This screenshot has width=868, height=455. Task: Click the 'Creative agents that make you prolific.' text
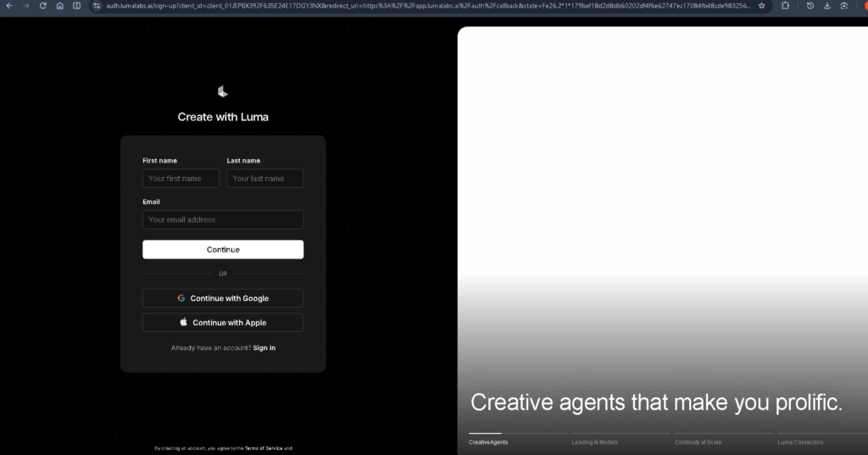(656, 402)
